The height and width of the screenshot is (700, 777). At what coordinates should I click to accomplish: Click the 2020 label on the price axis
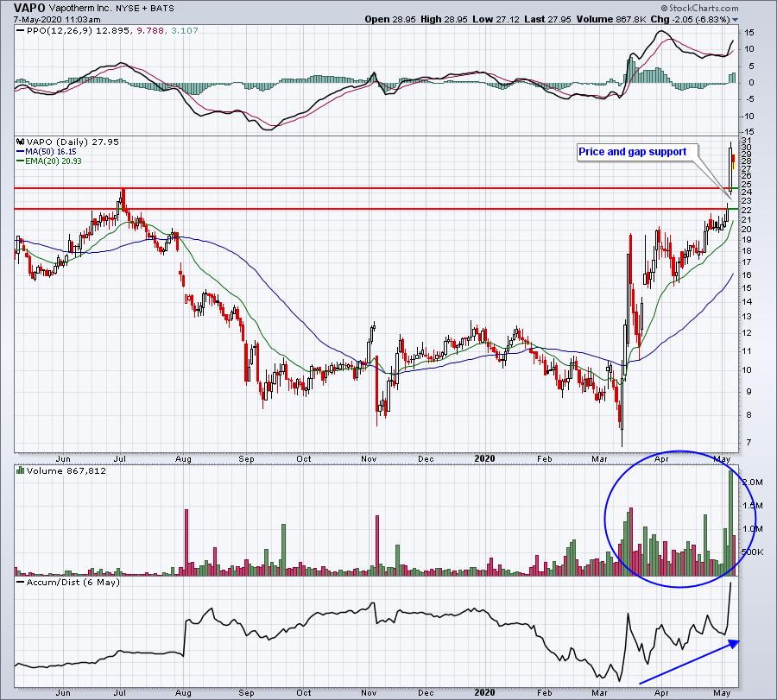coord(484,458)
